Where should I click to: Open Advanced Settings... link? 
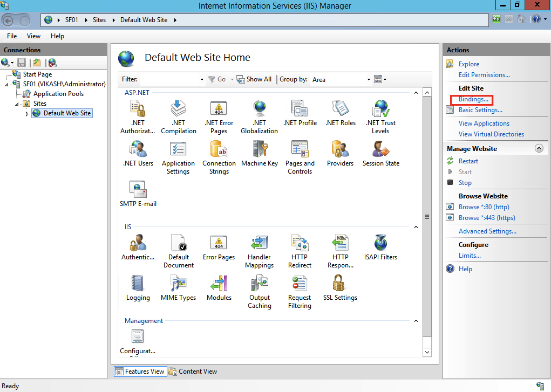click(x=487, y=231)
